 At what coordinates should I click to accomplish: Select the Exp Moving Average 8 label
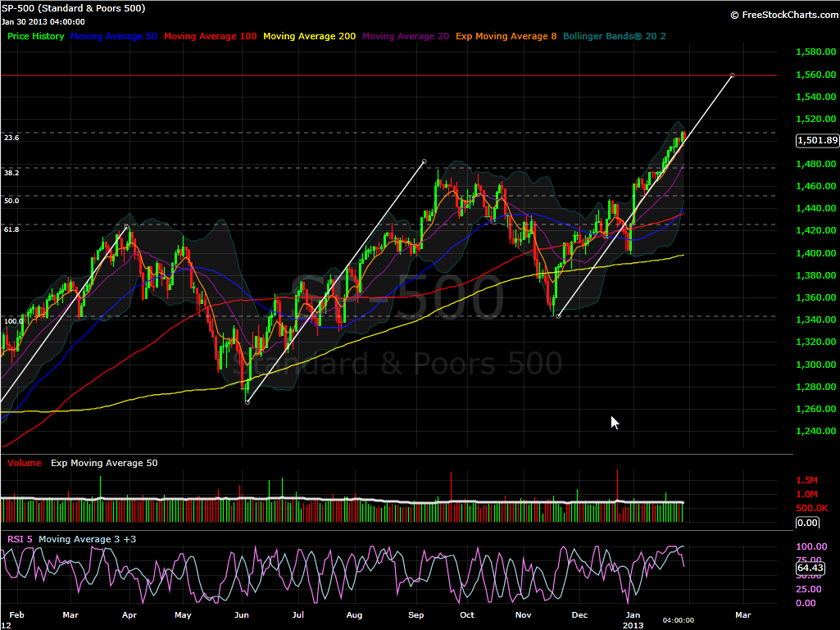click(506, 36)
